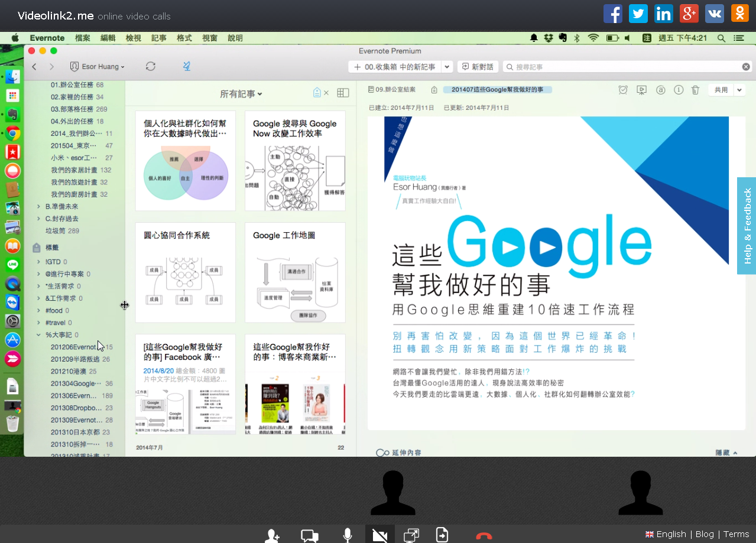Screen dimensions: 756x543
Task: Expand the B.準備未來 notebook stack
Action: point(38,206)
